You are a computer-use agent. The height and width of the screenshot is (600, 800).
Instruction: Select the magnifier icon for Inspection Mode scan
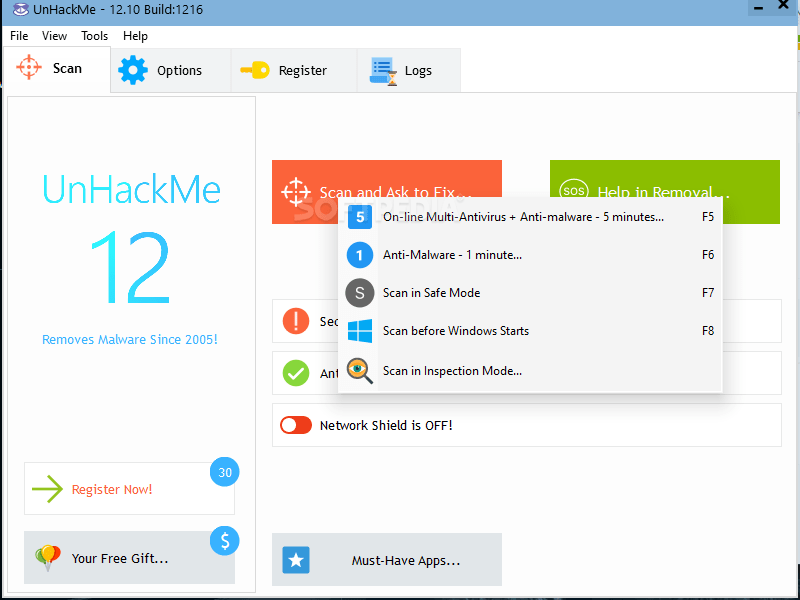359,370
